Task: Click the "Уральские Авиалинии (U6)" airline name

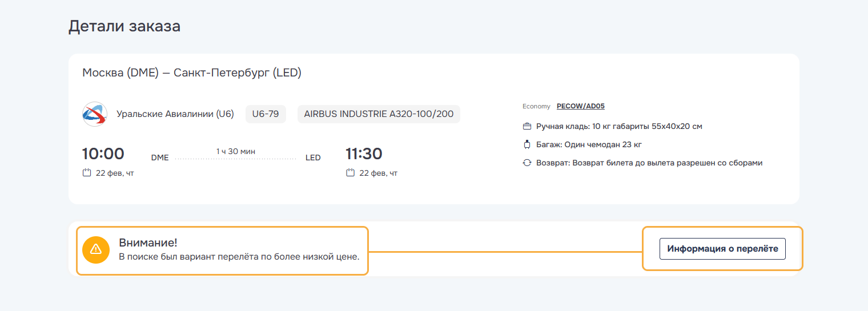Action: click(x=175, y=114)
